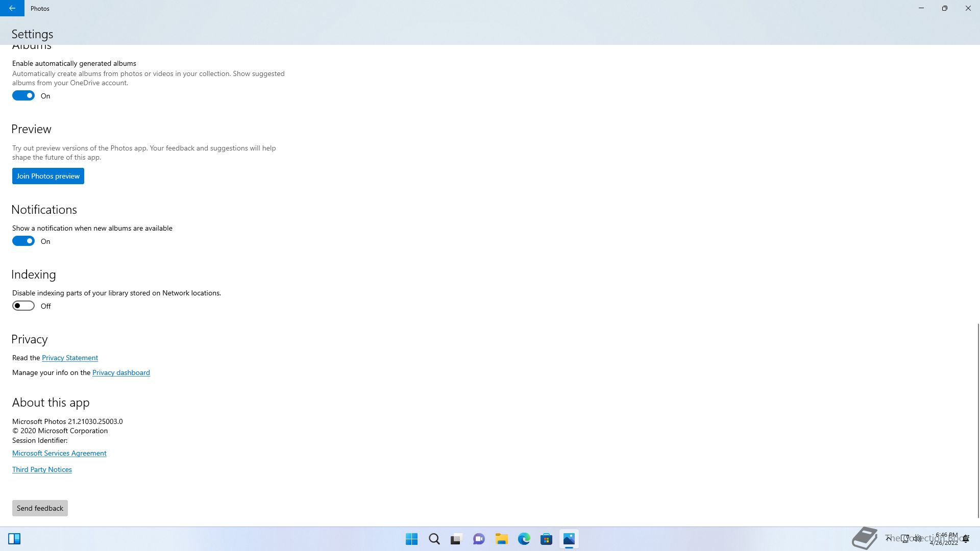Select the Photos app icon in taskbar

[x=569, y=539]
